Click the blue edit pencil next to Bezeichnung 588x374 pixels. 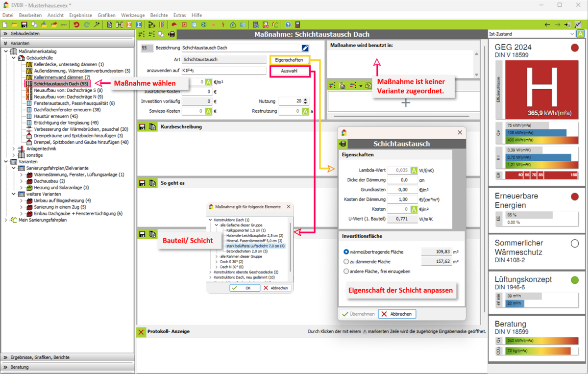tap(305, 48)
